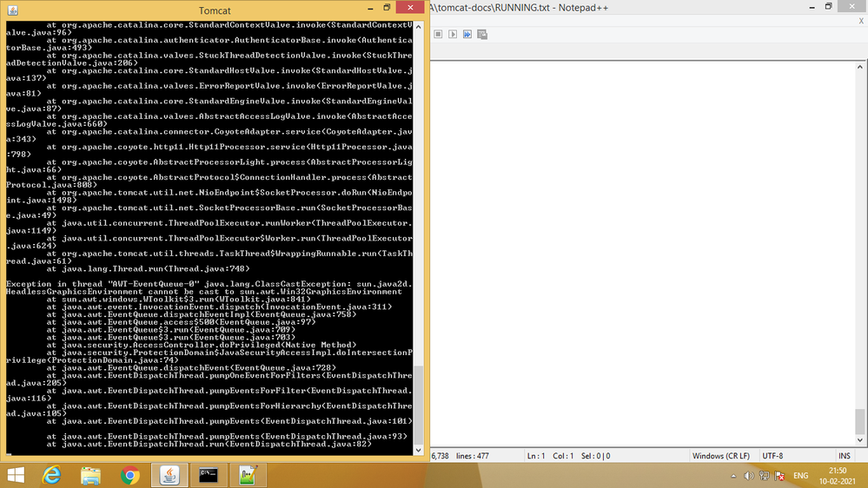The width and height of the screenshot is (868, 488).
Task: Select the Java Tomcat taskbar icon
Action: 169,475
